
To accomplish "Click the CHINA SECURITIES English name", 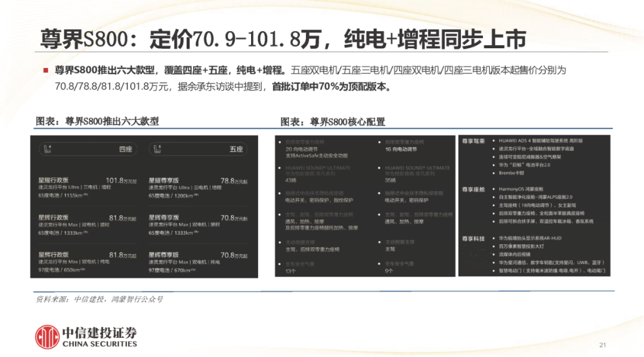I will click(x=100, y=344).
